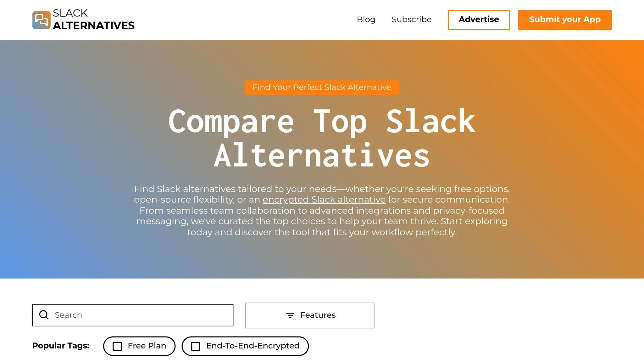Click the Slack Alternatives chat bubble logo
Screen dimensions: 644x362
coord(41,20)
